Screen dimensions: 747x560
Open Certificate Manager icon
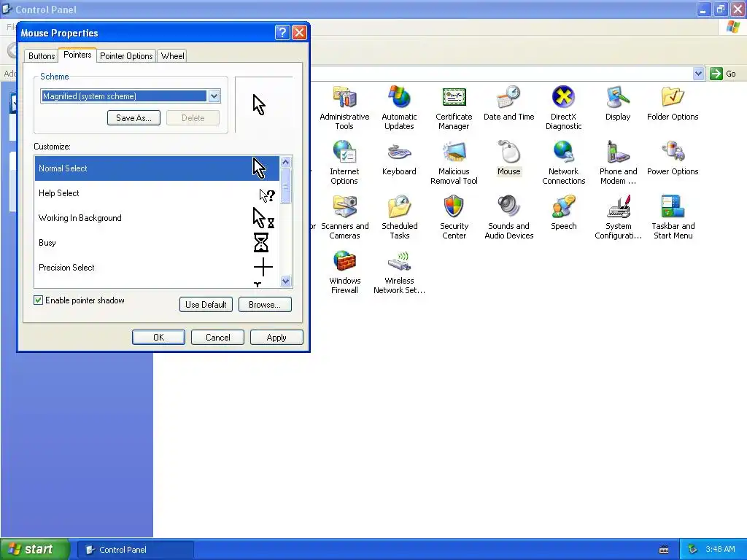454,108
